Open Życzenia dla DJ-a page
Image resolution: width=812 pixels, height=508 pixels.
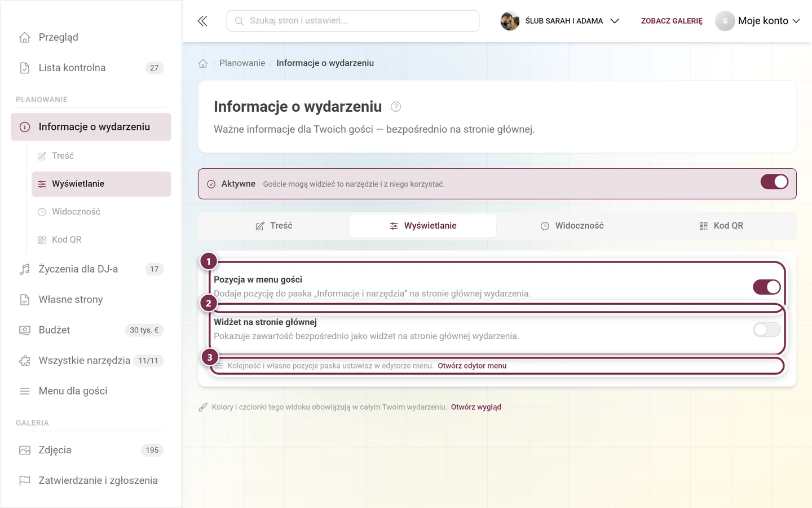point(91,269)
